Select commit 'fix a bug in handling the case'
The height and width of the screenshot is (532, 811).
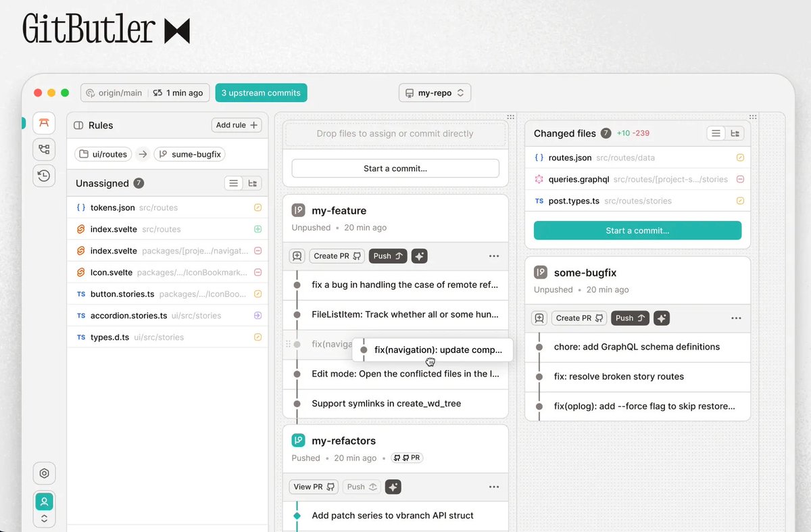coord(395,285)
